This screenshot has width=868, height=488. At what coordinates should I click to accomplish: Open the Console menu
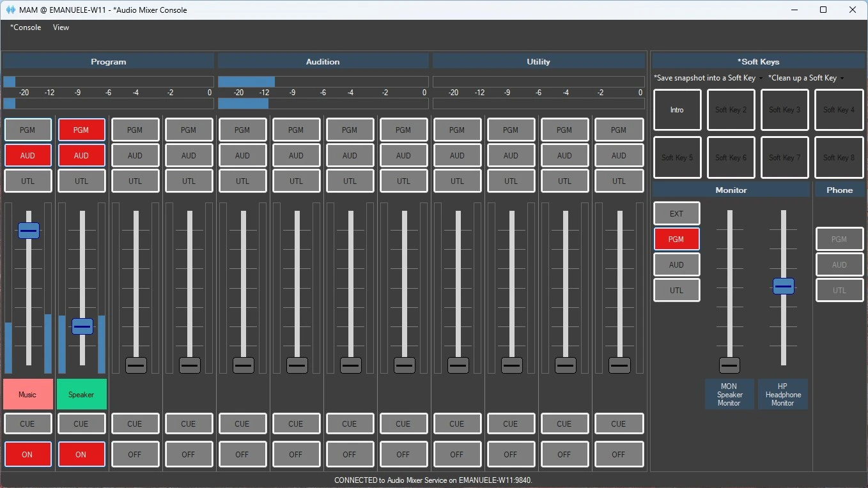click(26, 27)
